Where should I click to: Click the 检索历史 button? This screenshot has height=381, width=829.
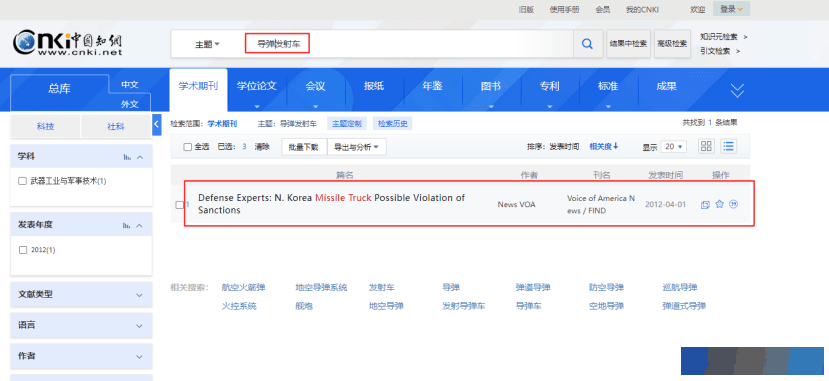pos(393,124)
